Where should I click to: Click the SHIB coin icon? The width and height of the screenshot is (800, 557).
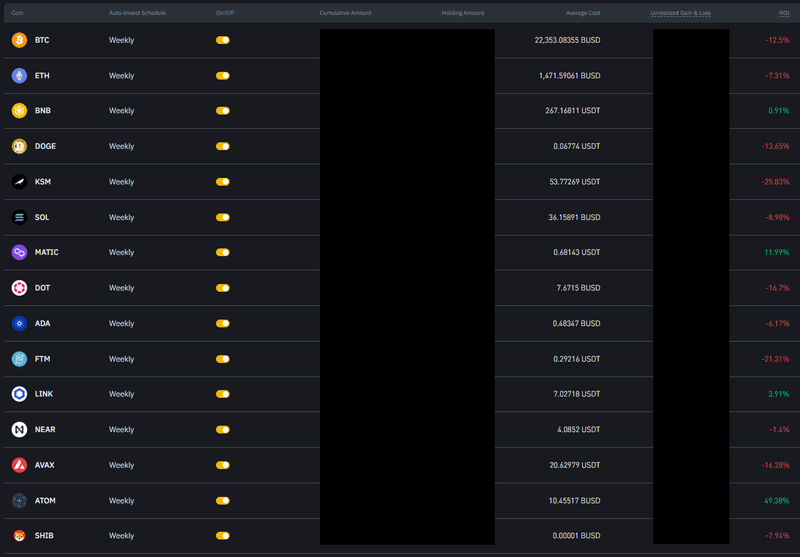pos(19,536)
